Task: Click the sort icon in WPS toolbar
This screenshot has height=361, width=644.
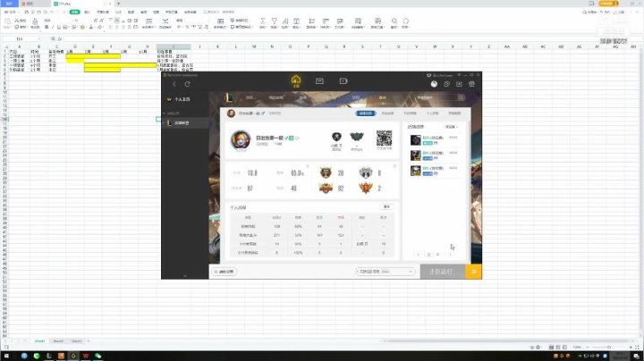Action: (285, 21)
